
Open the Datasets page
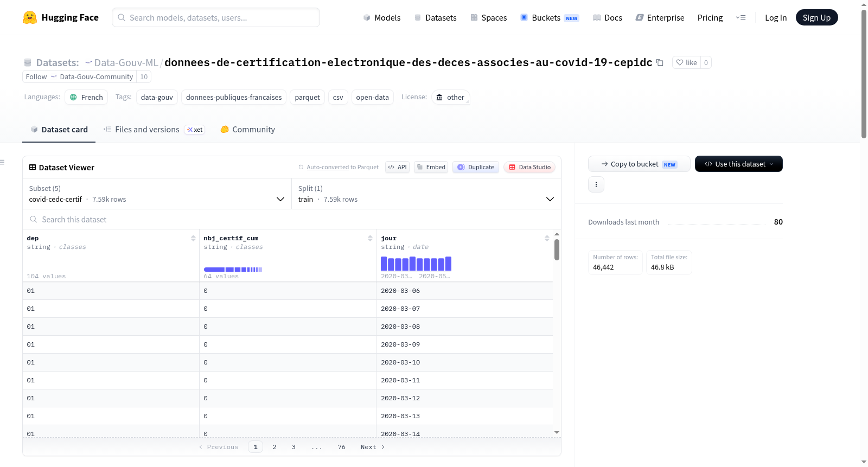[x=436, y=17]
